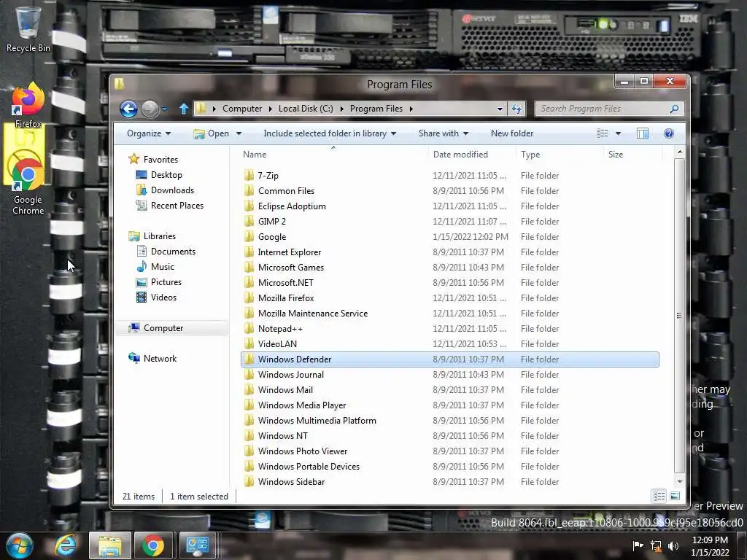Expand the arrow after Local Disk (C:)
Image resolution: width=747 pixels, height=560 pixels.
341,109
